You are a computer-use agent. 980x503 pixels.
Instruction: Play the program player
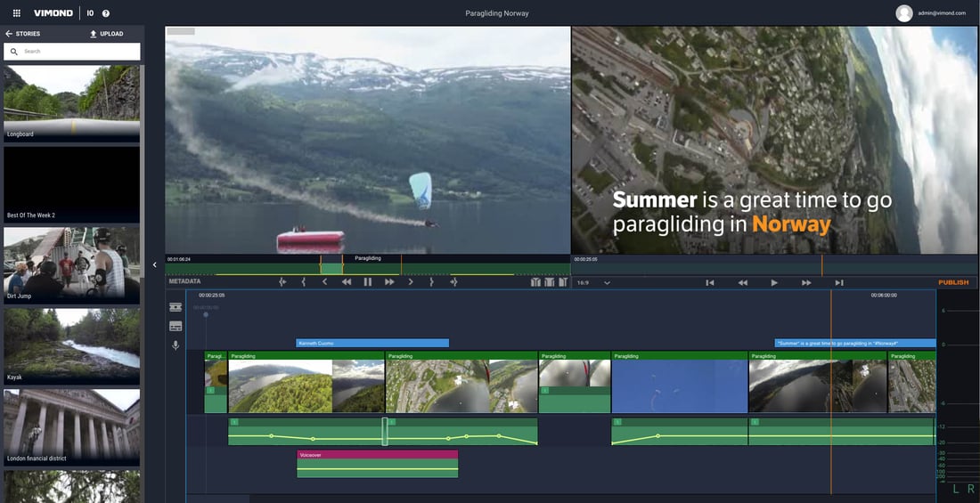774,283
